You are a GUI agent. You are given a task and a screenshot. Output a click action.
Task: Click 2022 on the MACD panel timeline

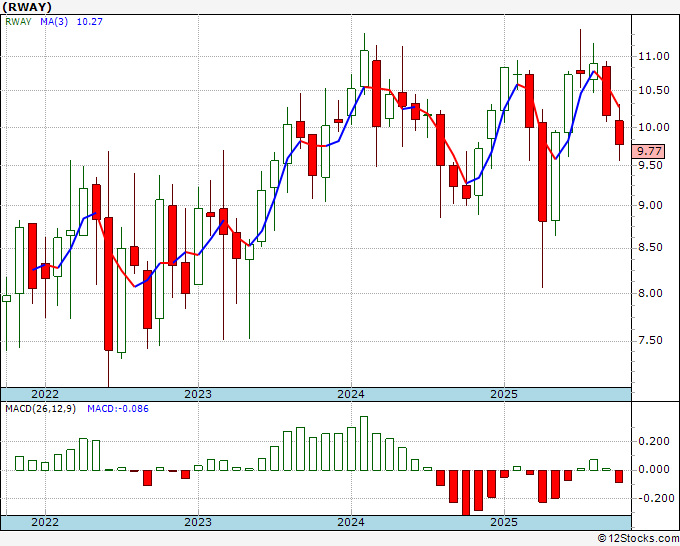(x=45, y=523)
